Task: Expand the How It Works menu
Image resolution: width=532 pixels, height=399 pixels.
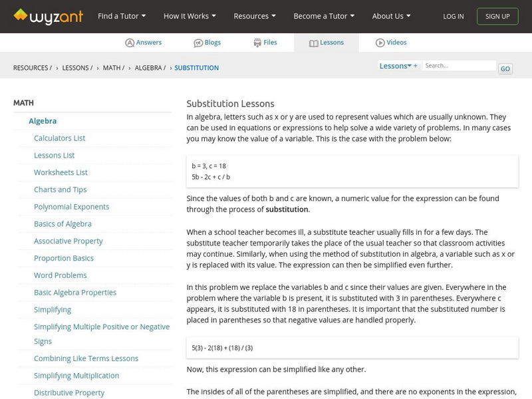Action: tap(190, 16)
